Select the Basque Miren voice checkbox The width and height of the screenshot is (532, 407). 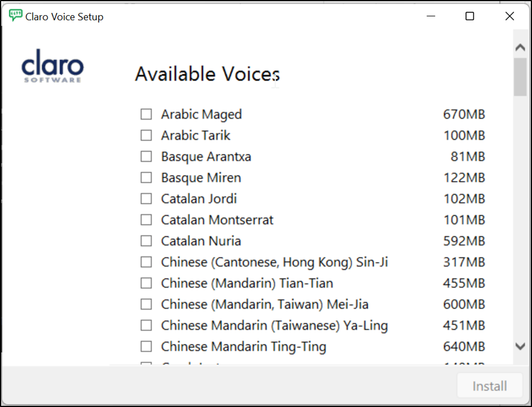click(x=147, y=178)
